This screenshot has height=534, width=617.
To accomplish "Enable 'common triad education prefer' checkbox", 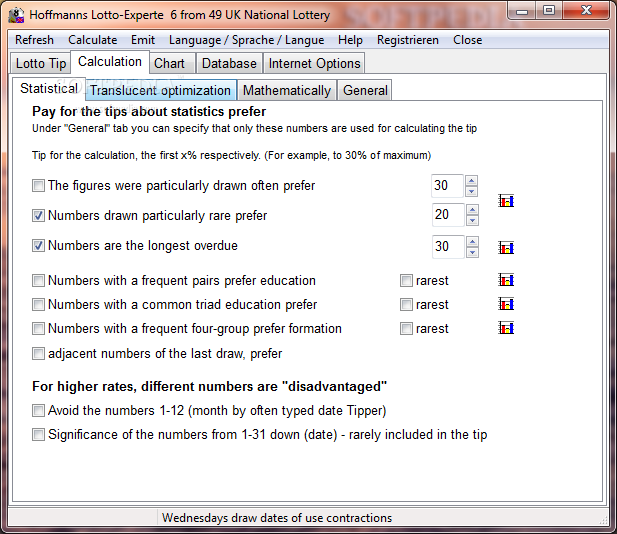I will [38, 305].
